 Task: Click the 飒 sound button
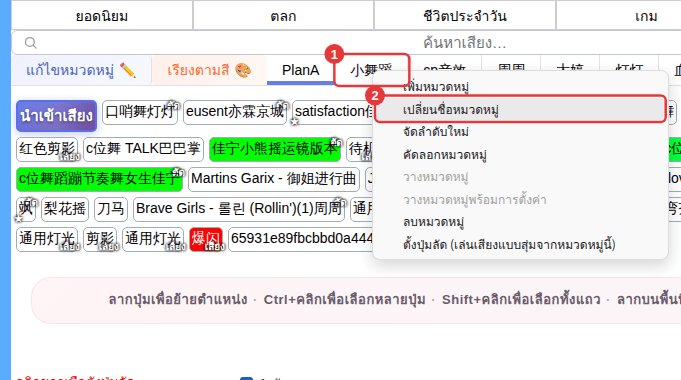[26, 209]
